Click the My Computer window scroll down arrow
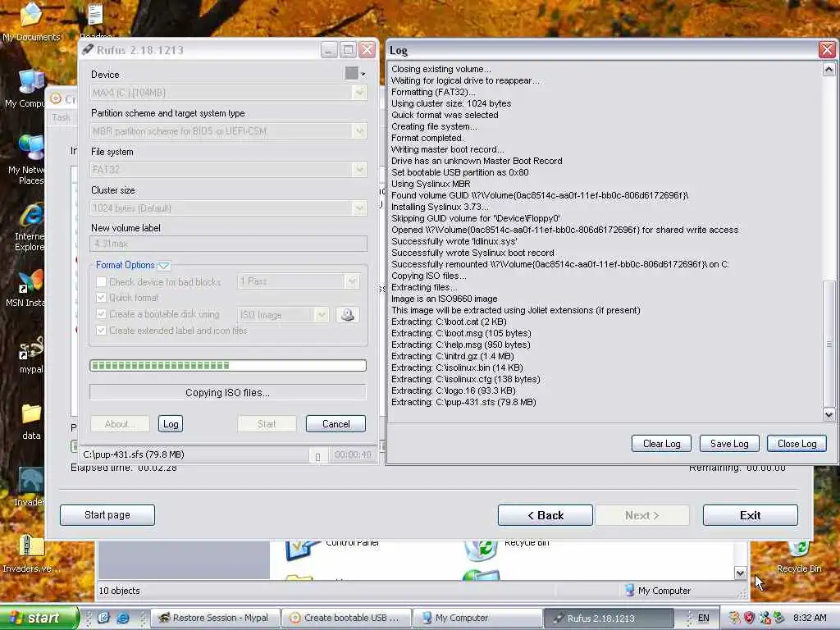Screen dimensions: 840x630 [x=741, y=573]
